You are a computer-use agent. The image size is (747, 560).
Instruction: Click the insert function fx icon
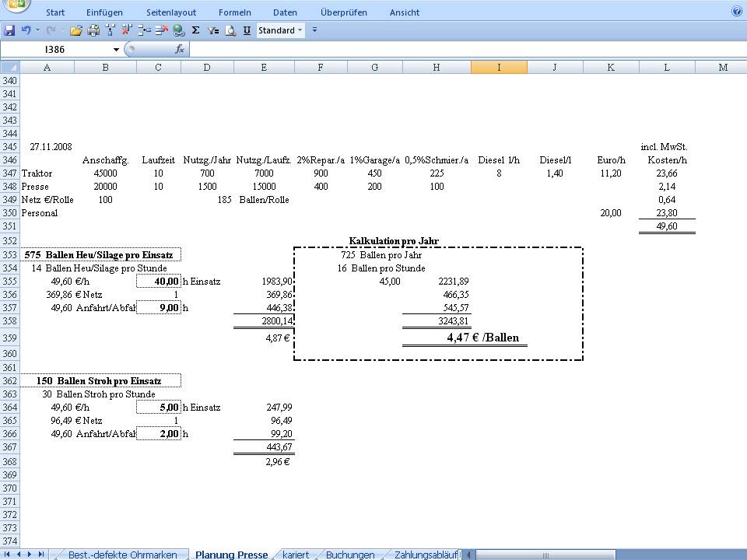point(180,49)
